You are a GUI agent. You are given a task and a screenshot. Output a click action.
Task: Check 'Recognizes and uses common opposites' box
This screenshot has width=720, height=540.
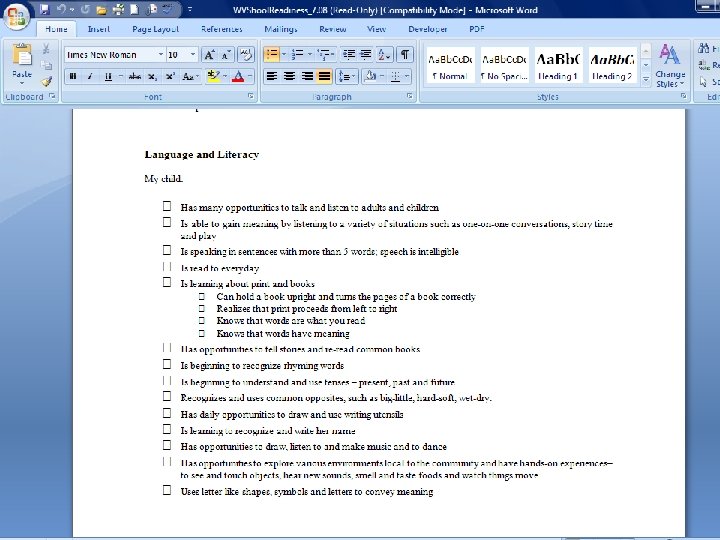click(167, 396)
